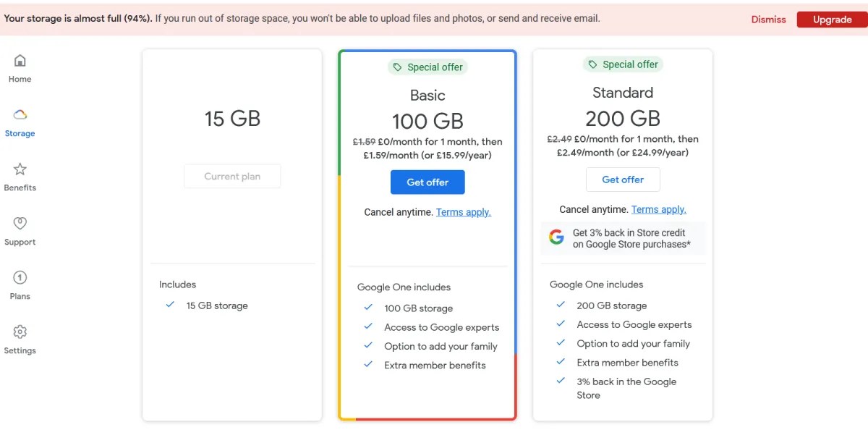Click the checkmark beside 100 GB storage

pyautogui.click(x=368, y=308)
